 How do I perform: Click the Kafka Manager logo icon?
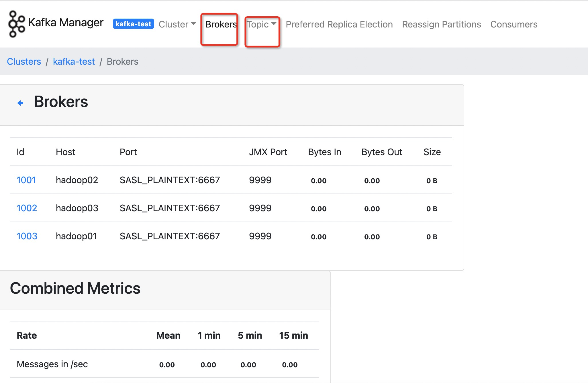(x=16, y=24)
